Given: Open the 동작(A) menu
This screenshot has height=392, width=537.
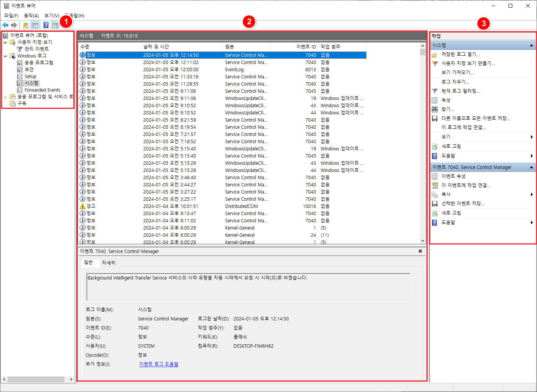Looking at the screenshot, I should [x=31, y=16].
